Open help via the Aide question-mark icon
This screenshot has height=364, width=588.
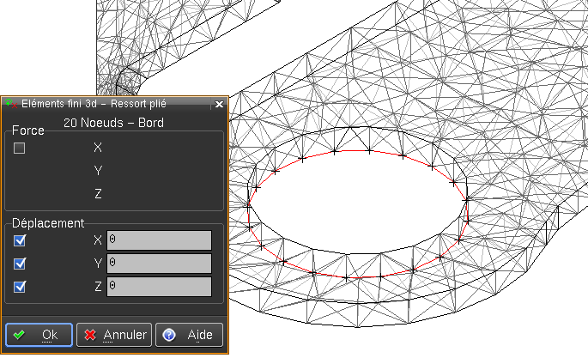click(169, 335)
